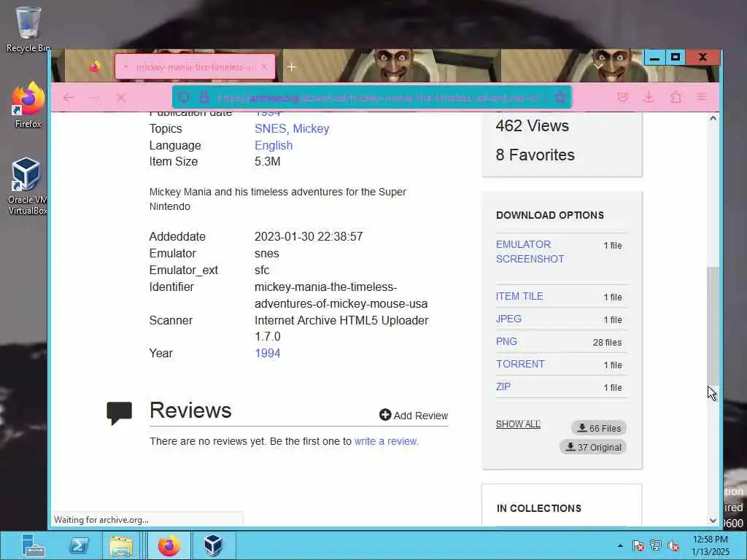Open the Oracle VM VirtualBox desktop shortcut

pyautogui.click(x=27, y=187)
